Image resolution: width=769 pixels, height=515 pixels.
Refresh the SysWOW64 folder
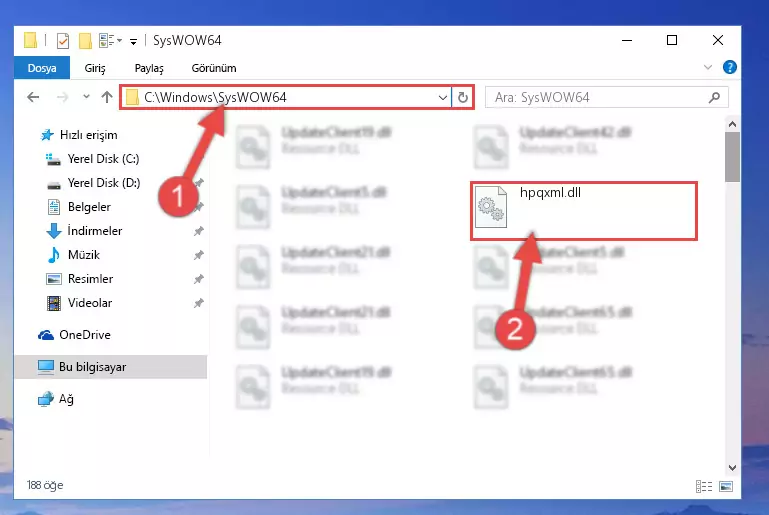click(462, 97)
